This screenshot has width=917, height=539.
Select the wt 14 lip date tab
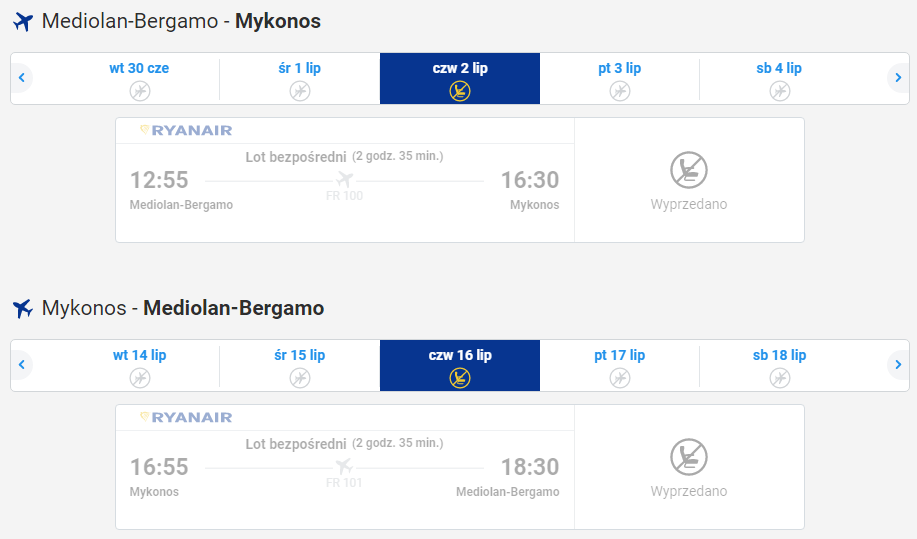coord(139,365)
